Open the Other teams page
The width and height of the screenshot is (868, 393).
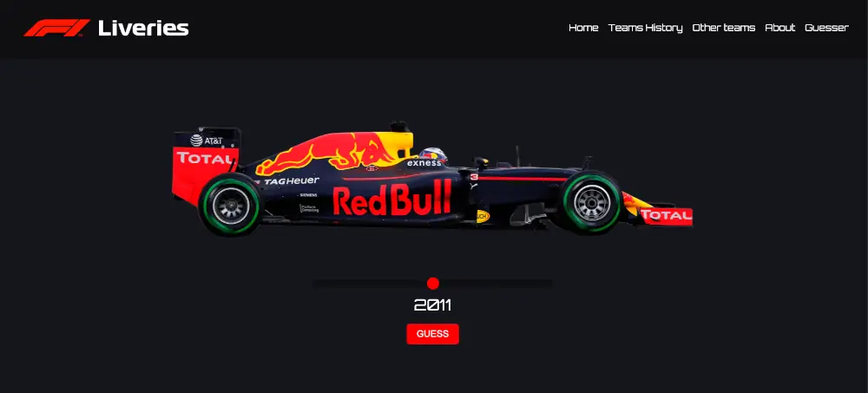[724, 28]
